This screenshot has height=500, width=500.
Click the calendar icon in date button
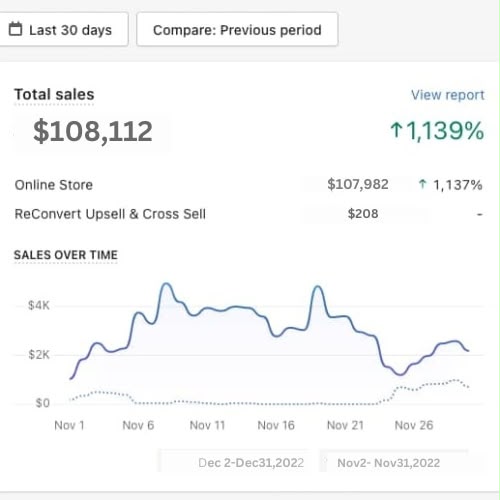pos(15,29)
